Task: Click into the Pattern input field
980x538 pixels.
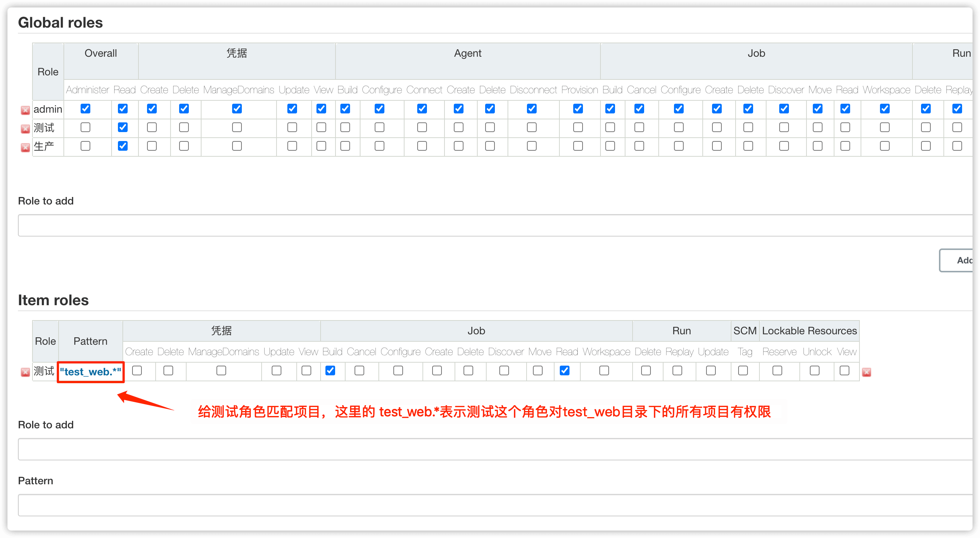Action: coord(495,505)
